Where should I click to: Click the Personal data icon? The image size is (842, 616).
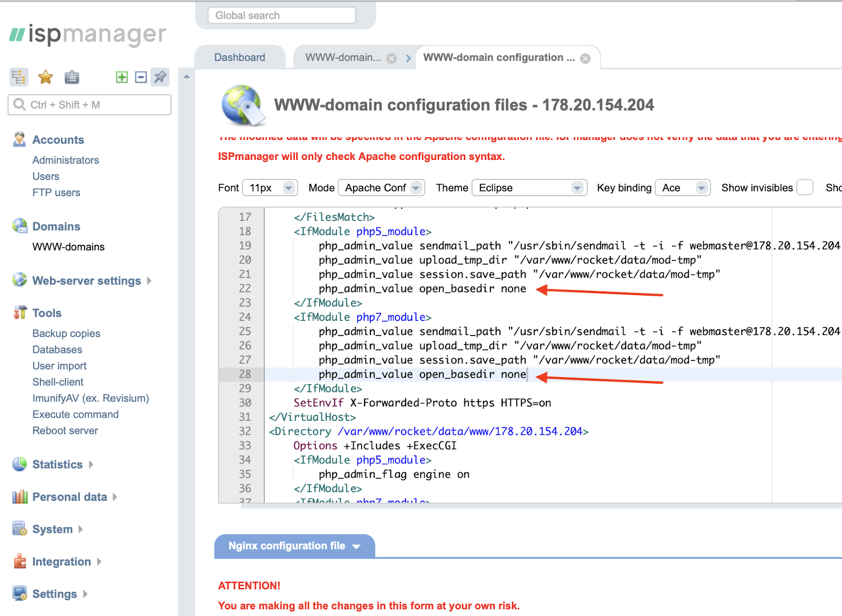(x=20, y=497)
